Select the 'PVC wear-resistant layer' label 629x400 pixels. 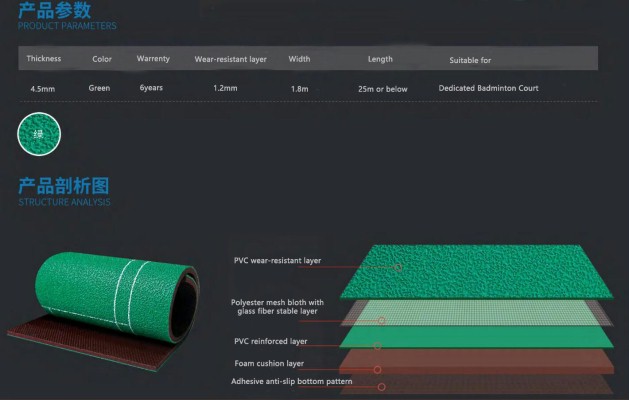[277, 260]
